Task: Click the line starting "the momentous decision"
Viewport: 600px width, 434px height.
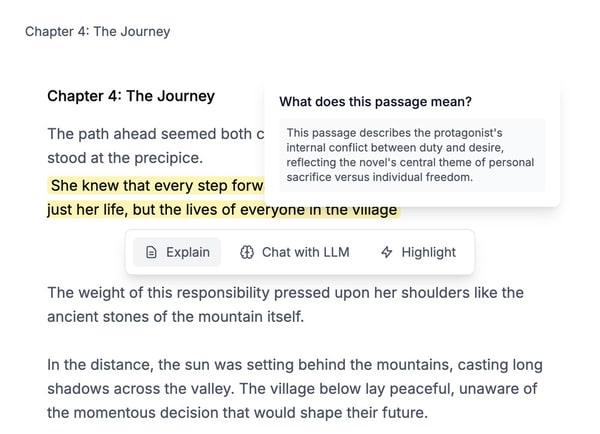Action: point(237,412)
